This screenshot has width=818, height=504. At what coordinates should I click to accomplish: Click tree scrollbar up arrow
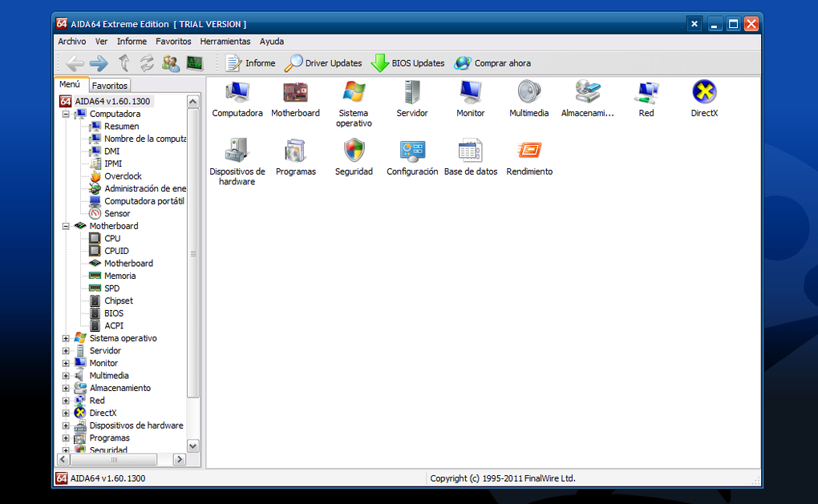[193, 102]
